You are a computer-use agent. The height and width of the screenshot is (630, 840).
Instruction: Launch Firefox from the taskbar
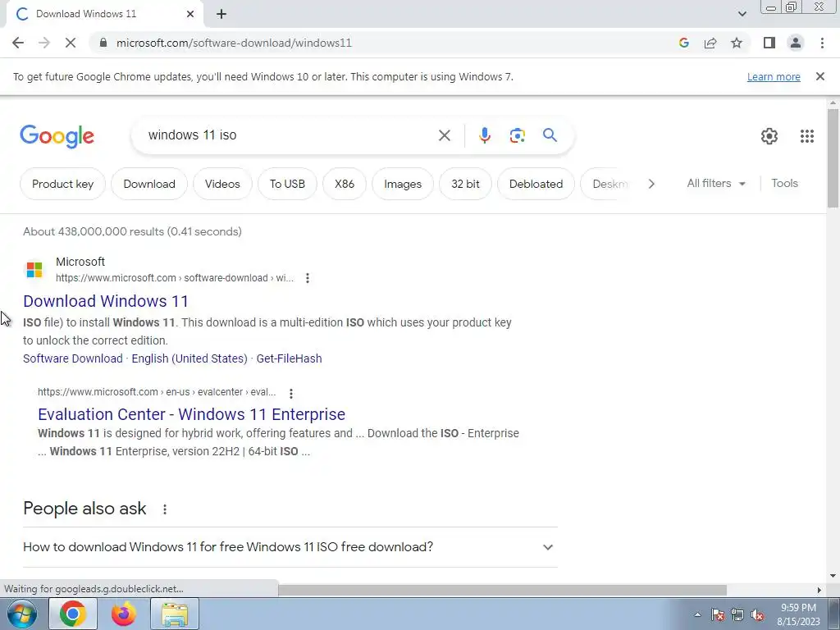point(124,614)
